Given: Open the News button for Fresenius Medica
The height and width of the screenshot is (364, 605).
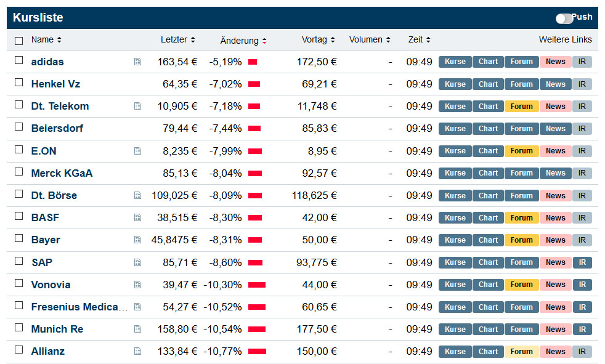Looking at the screenshot, I should coord(556,307).
